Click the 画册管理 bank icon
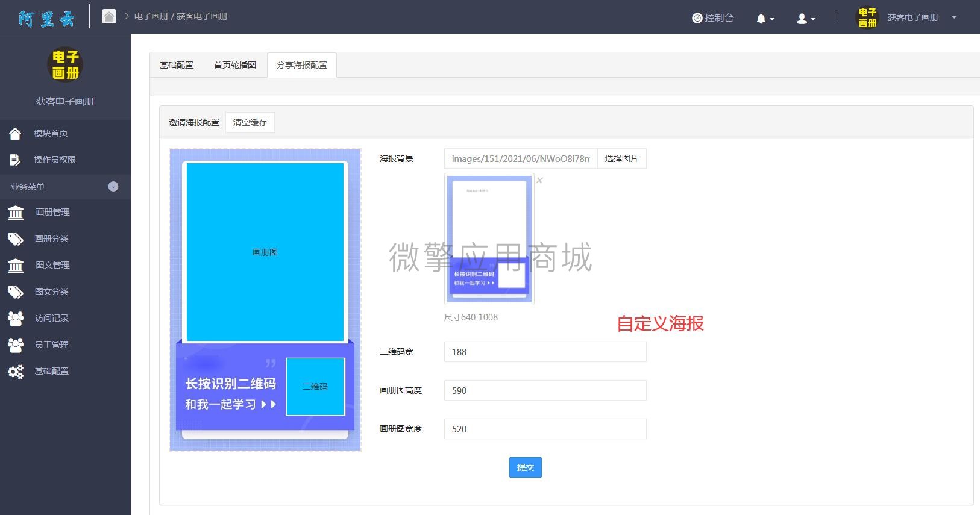Image resolution: width=980 pixels, height=515 pixels. pyautogui.click(x=16, y=212)
